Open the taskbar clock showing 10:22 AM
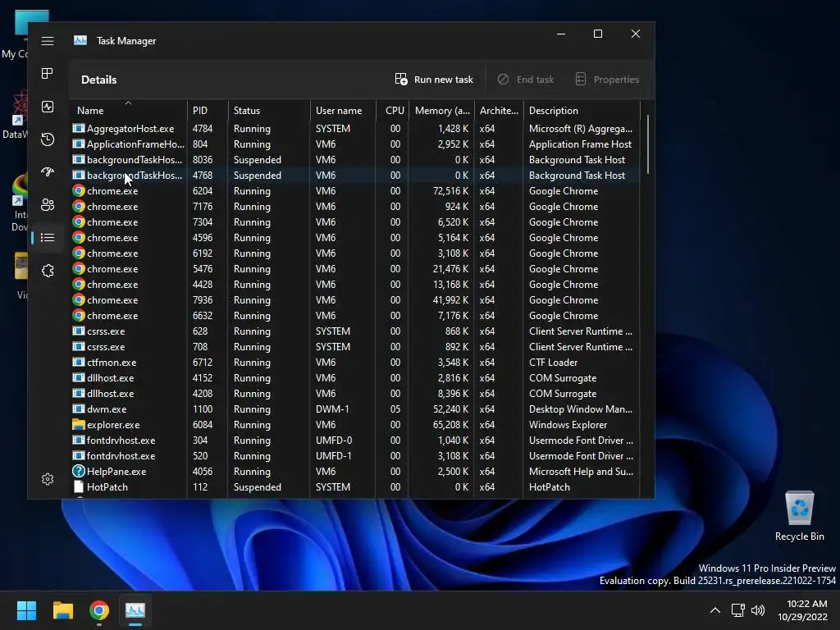 802,610
